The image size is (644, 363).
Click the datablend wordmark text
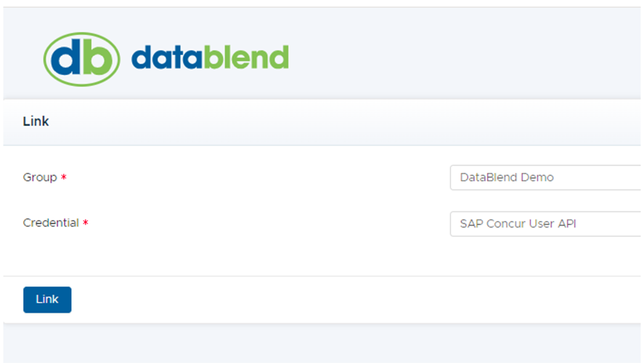pyautogui.click(x=210, y=58)
